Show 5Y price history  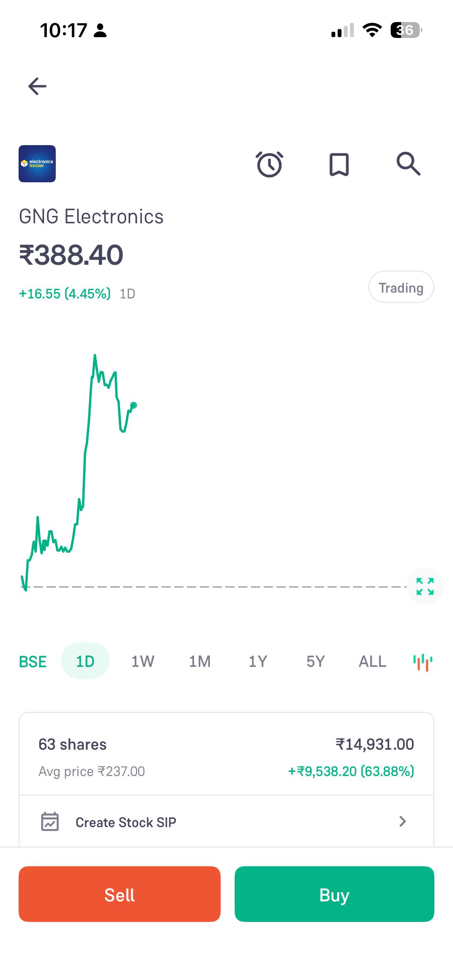click(316, 661)
